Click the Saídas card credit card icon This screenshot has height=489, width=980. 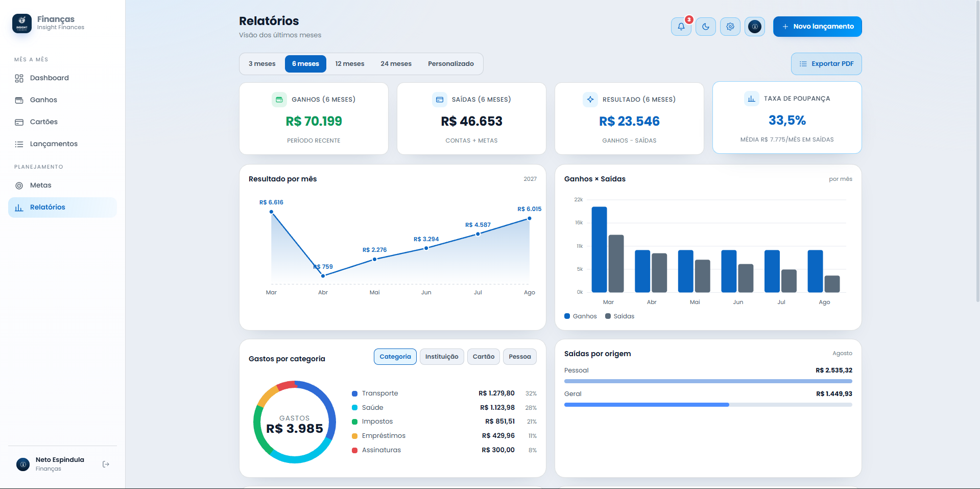click(x=439, y=100)
